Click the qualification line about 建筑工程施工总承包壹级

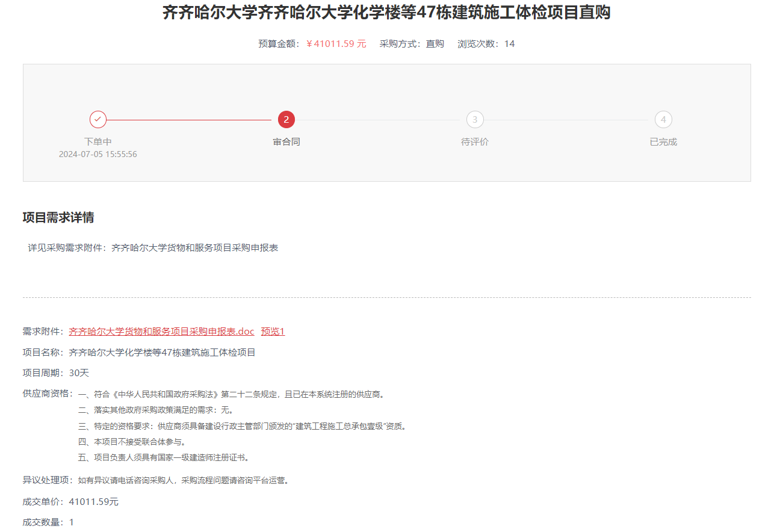pos(243,426)
